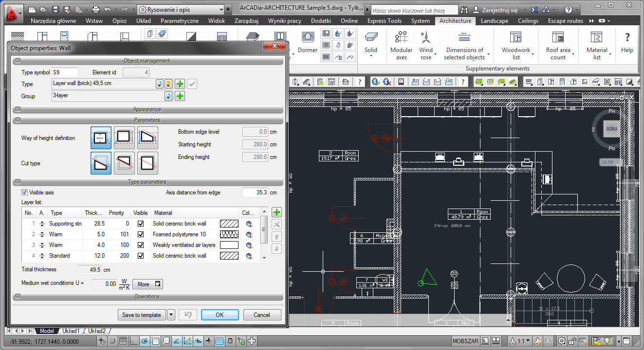Image resolution: width=644 pixels, height=350 pixels.
Task: Select the Wind rose tool
Action: [425, 37]
